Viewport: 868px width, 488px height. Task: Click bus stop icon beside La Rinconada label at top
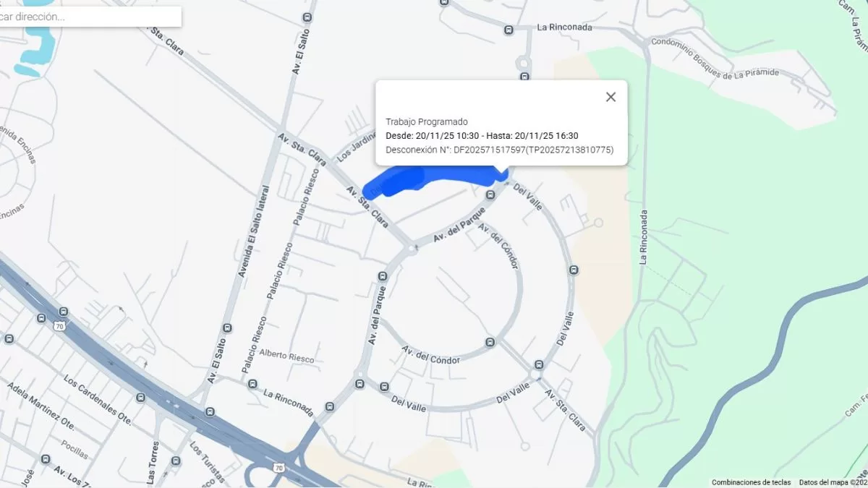tap(509, 30)
